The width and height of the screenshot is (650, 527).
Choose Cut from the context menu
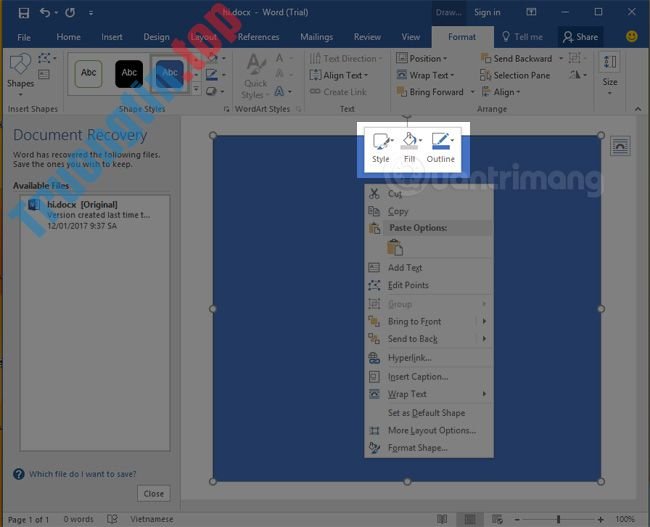(x=429, y=194)
